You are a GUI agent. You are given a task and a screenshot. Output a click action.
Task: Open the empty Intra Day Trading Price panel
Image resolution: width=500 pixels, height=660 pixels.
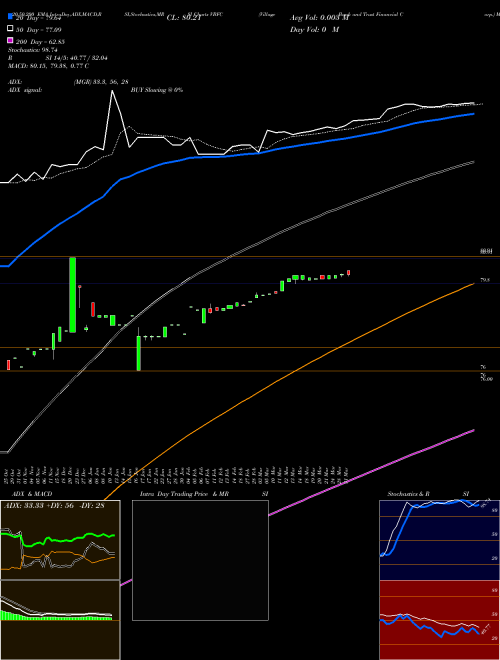[x=200, y=560]
